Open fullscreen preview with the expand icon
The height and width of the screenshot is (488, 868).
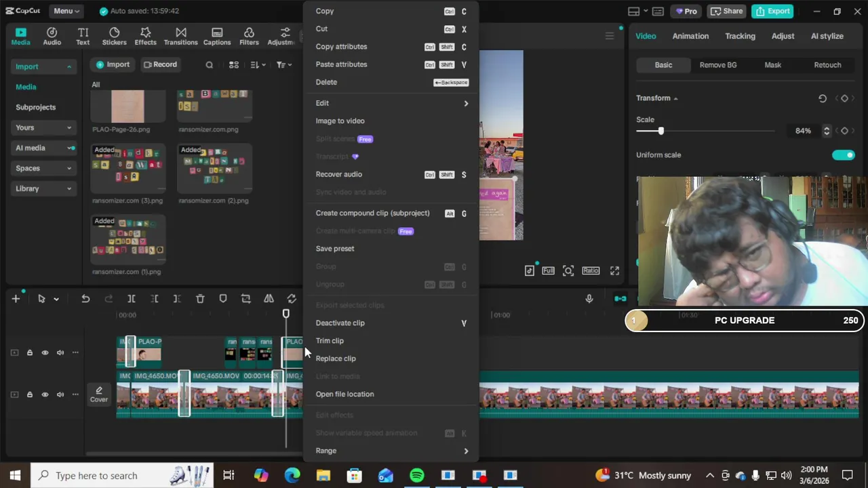614,271
